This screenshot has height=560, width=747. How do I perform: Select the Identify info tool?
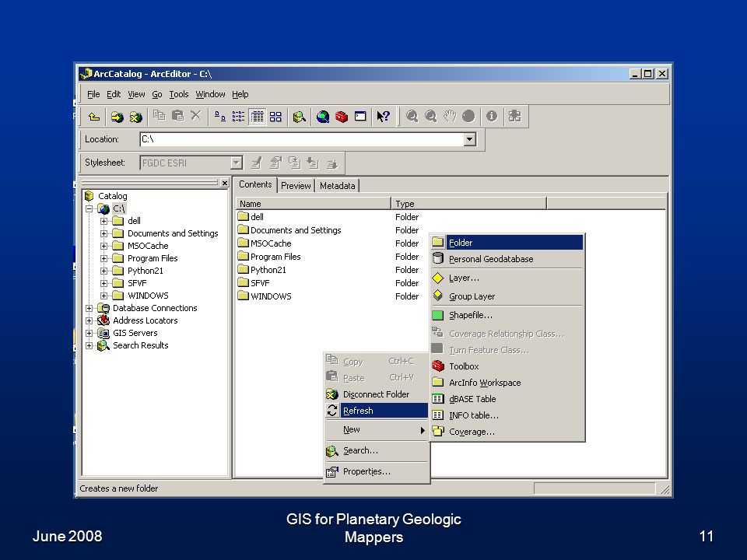click(x=492, y=116)
